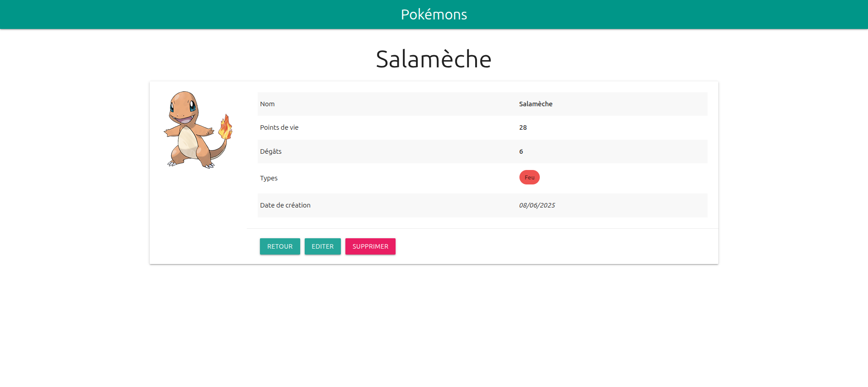Click the Points de vie label
The width and height of the screenshot is (868, 387).
279,127
